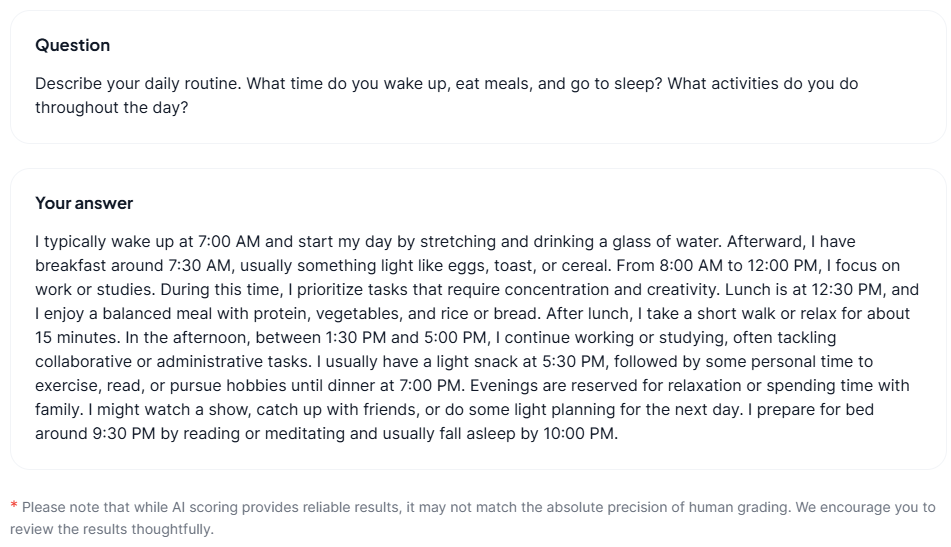Viewport: 951px width, 547px height.
Task: Click the "12:30 PM" lunch time
Action: tap(851, 290)
